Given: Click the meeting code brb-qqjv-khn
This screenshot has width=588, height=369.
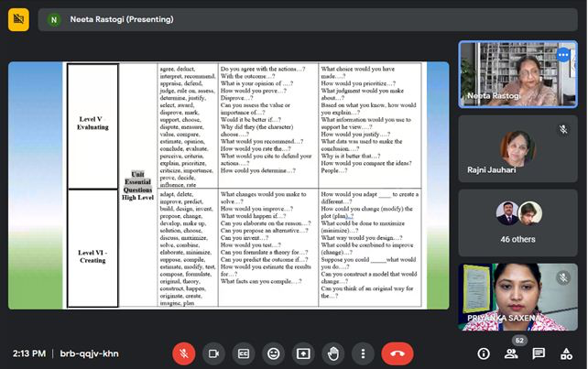Looking at the screenshot, I should click(x=87, y=353).
